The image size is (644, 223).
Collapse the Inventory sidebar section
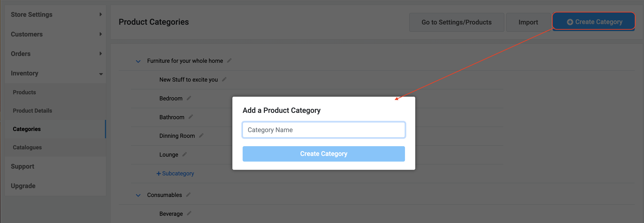pyautogui.click(x=55, y=73)
